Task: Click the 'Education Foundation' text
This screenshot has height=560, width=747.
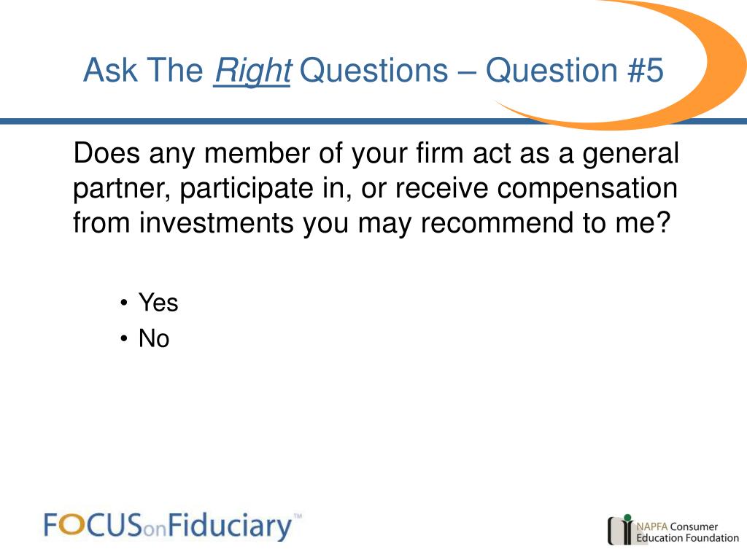Action: (687, 538)
